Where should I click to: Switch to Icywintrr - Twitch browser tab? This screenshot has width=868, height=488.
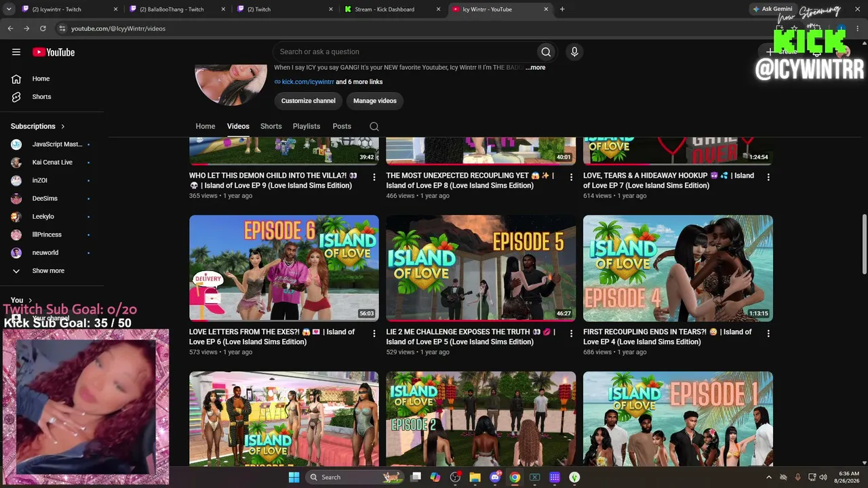pos(70,9)
